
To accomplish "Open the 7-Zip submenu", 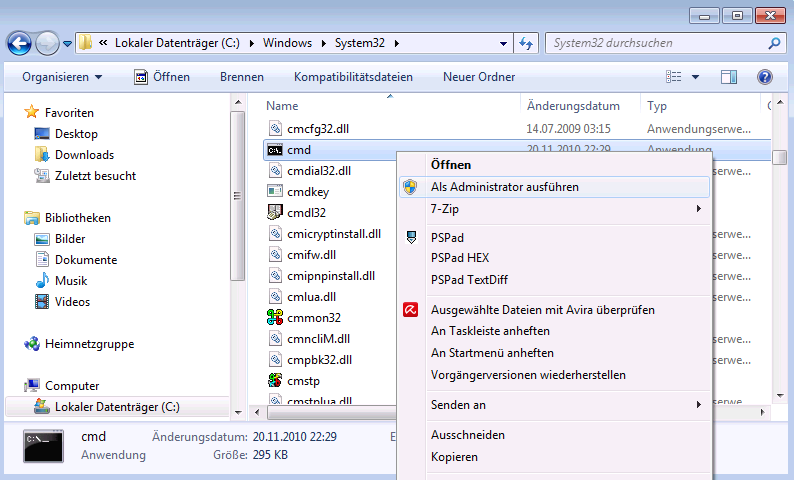I will pyautogui.click(x=554, y=209).
